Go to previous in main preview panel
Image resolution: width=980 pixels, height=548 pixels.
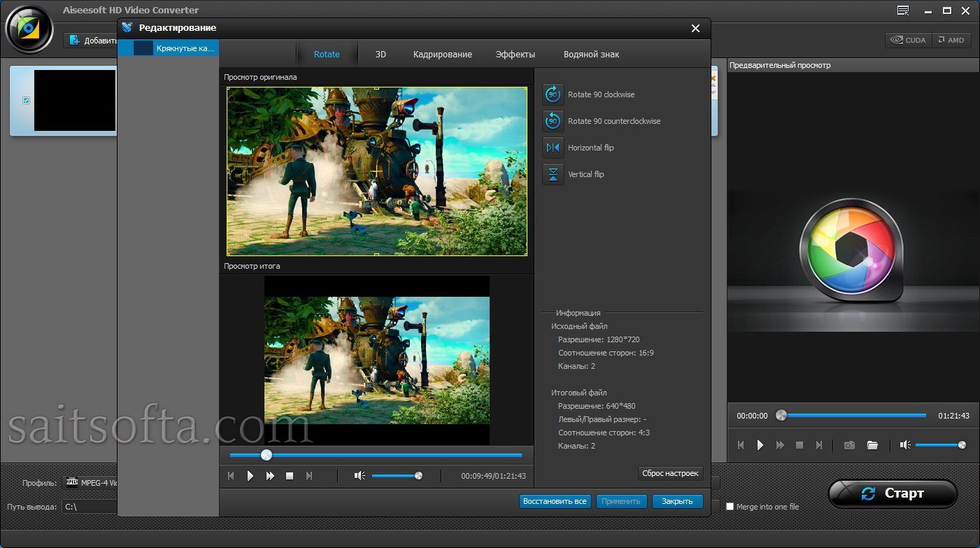point(741,445)
